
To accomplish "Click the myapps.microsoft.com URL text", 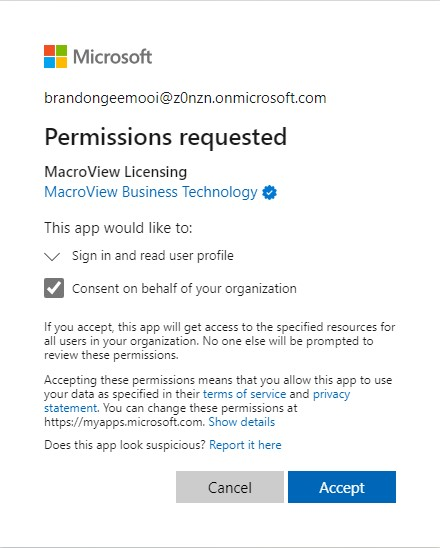I will pos(124,422).
